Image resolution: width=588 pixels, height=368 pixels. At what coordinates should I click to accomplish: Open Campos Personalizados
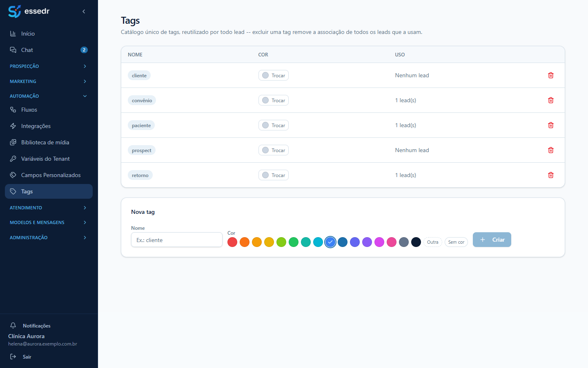[x=49, y=175]
